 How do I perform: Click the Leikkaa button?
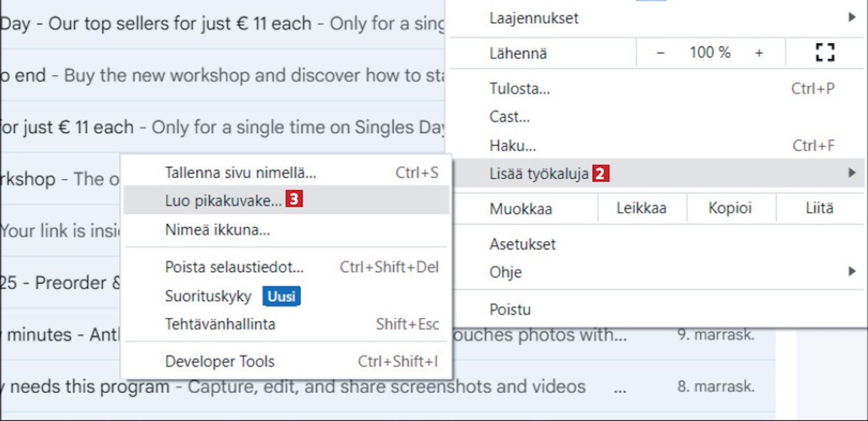pyautogui.click(x=641, y=208)
